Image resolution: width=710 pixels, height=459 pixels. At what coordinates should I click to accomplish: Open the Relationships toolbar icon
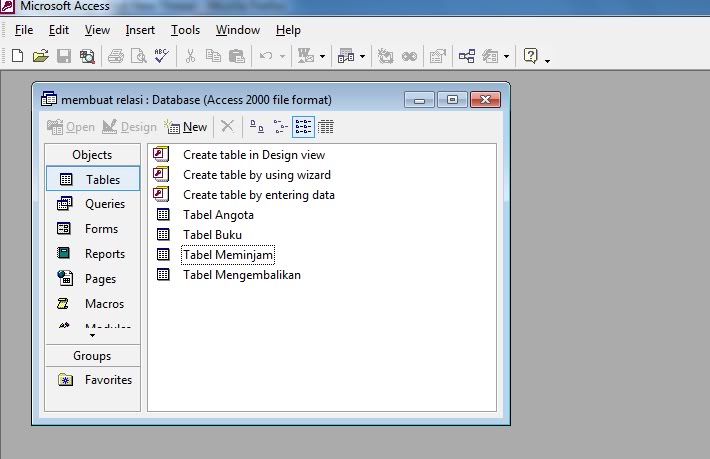click(467, 56)
